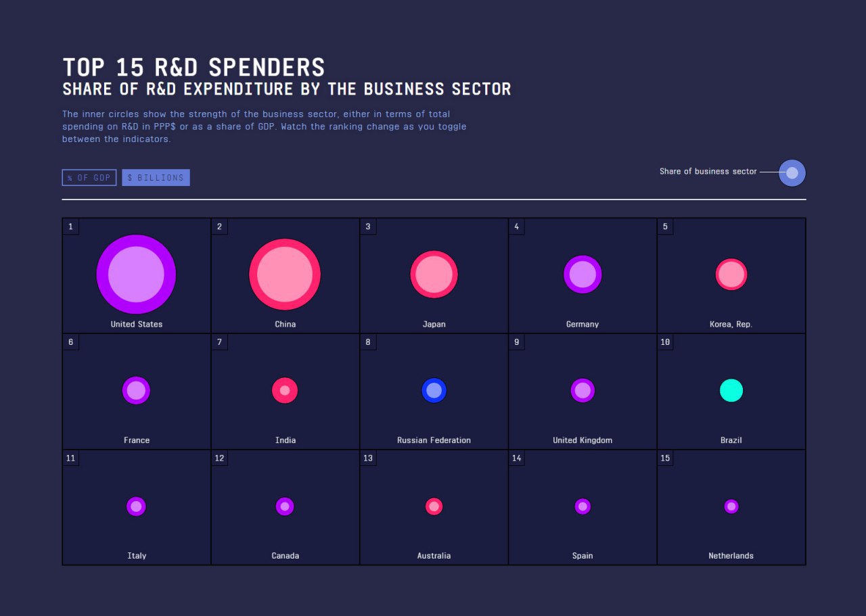Select Germany's purple bubble
This screenshot has height=616, width=866.
(583, 275)
